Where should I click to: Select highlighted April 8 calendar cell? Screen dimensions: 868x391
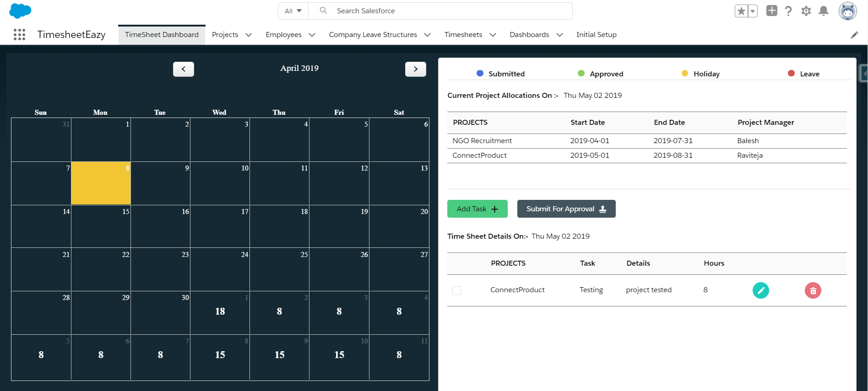(x=101, y=183)
